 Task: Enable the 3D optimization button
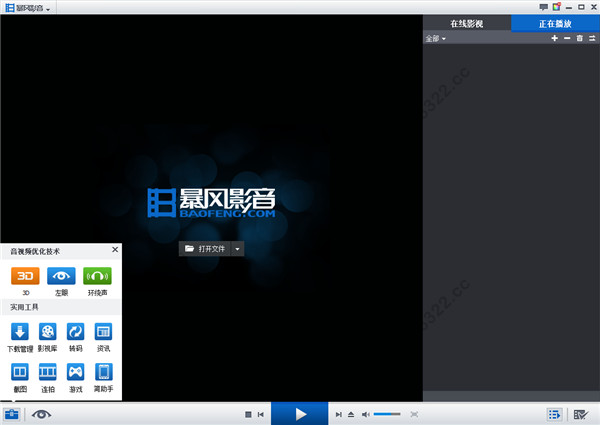tap(25, 276)
